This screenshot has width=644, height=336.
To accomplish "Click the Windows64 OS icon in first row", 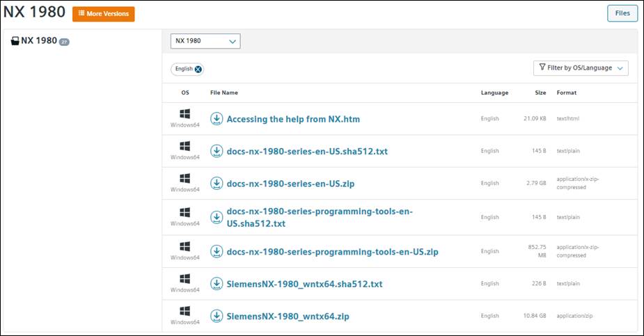I will [185, 114].
